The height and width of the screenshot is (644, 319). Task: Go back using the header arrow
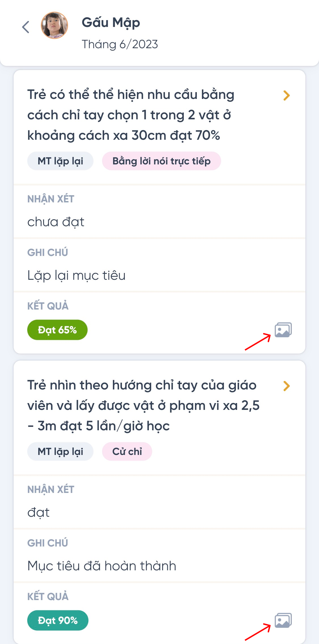(x=26, y=27)
